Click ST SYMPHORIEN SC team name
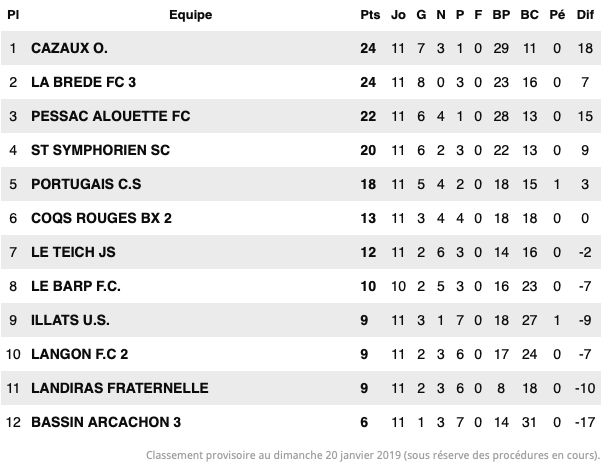The height and width of the screenshot is (469, 605). (100, 150)
